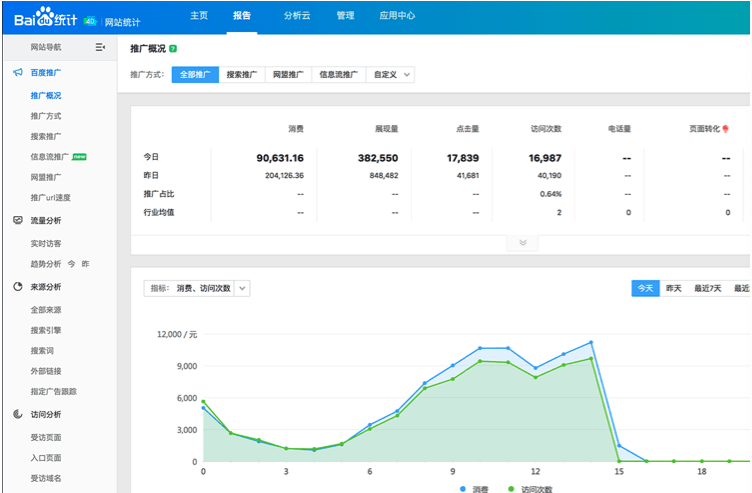Screen dimensions: 752x493
Task: Click the green new badge on 信息流推广
Action: pos(79,157)
